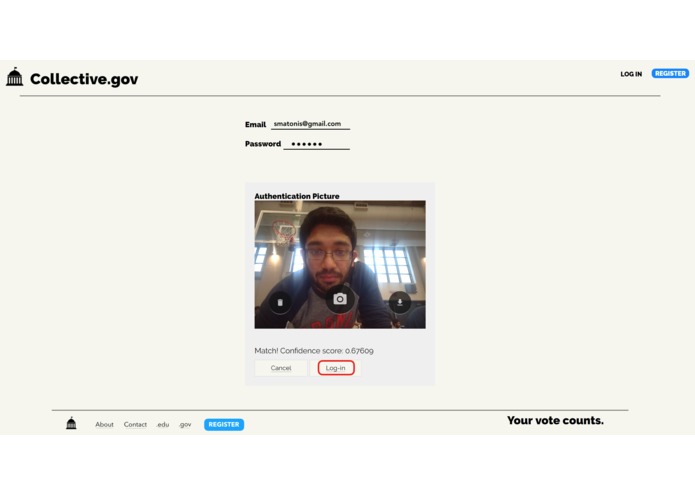695x494 pixels.
Task: Focus the Email input field
Action: click(x=310, y=124)
